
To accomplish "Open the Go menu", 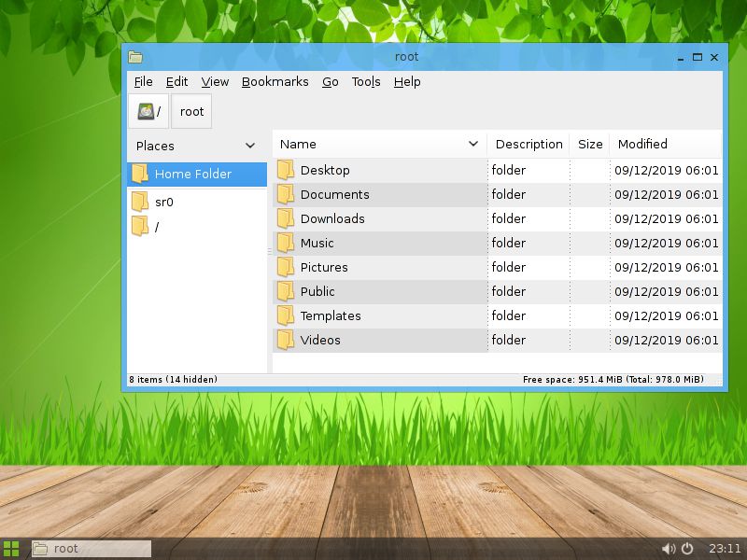I will point(330,82).
